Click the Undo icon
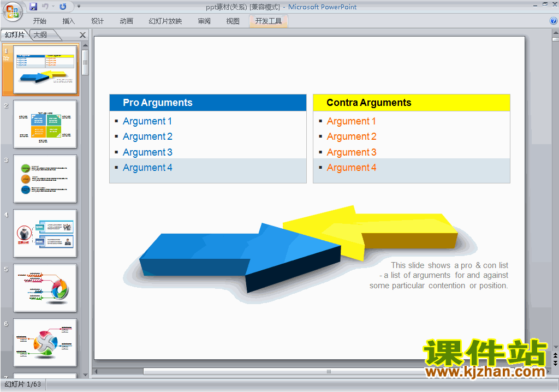The width and height of the screenshot is (559, 392). coord(45,7)
